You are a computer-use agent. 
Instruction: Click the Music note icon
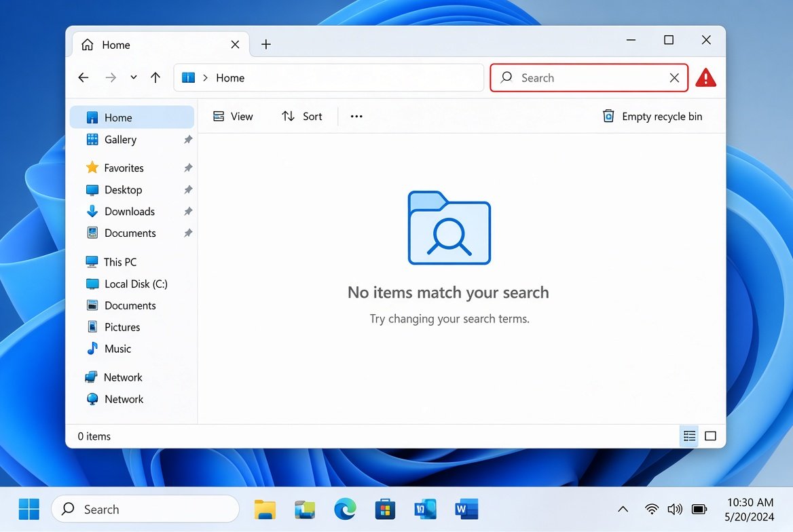[x=92, y=348]
